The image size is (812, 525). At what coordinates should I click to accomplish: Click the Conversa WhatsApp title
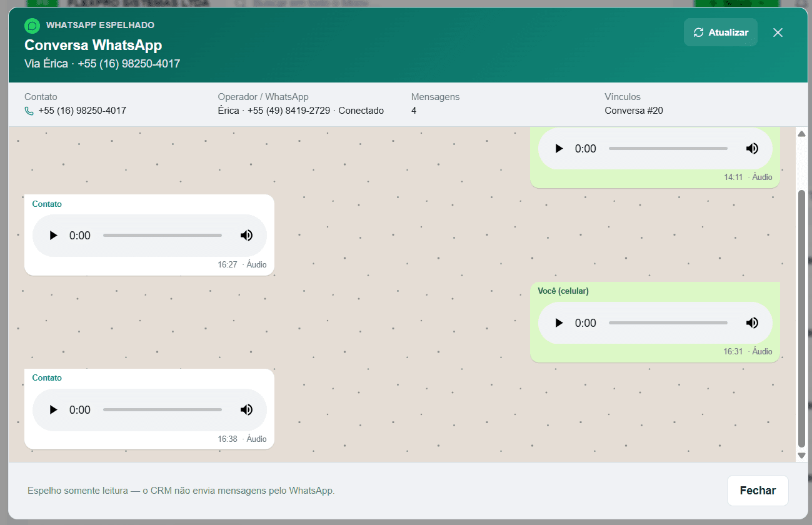[93, 45]
